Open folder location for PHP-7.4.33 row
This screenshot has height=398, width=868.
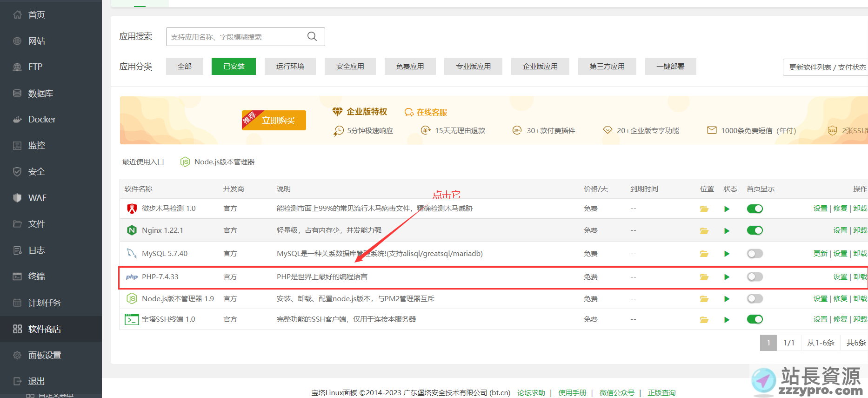(704, 277)
